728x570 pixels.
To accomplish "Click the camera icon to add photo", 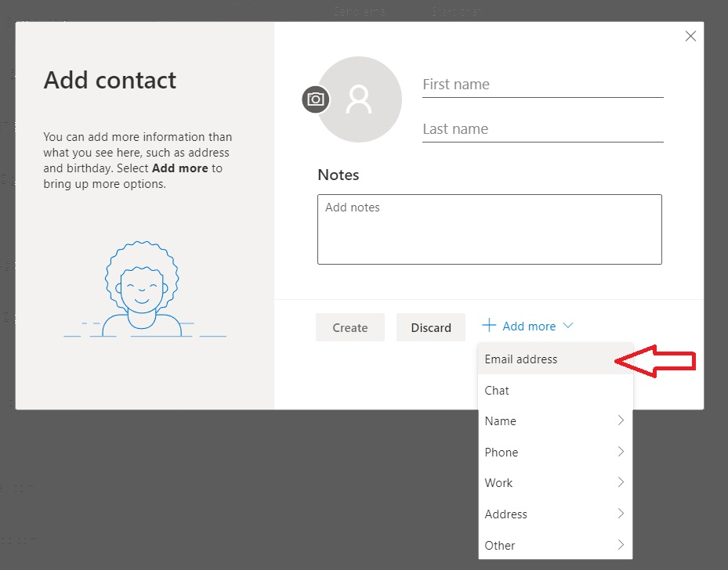I will click(316, 99).
